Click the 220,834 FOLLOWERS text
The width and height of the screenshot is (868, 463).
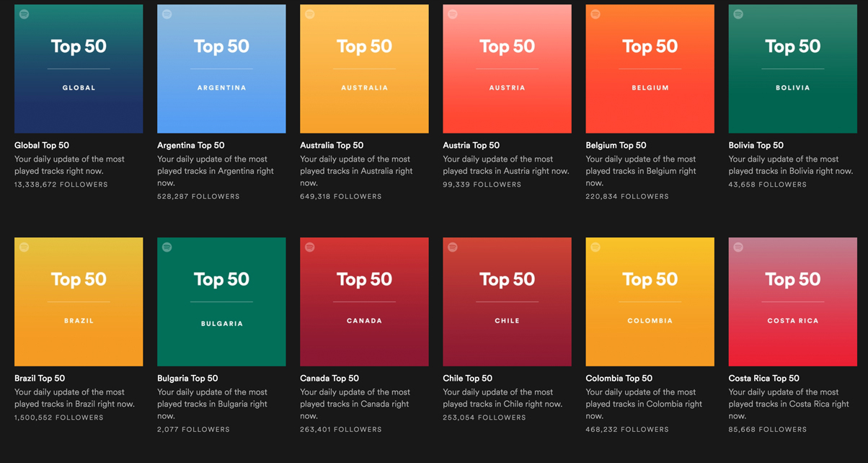(x=627, y=196)
